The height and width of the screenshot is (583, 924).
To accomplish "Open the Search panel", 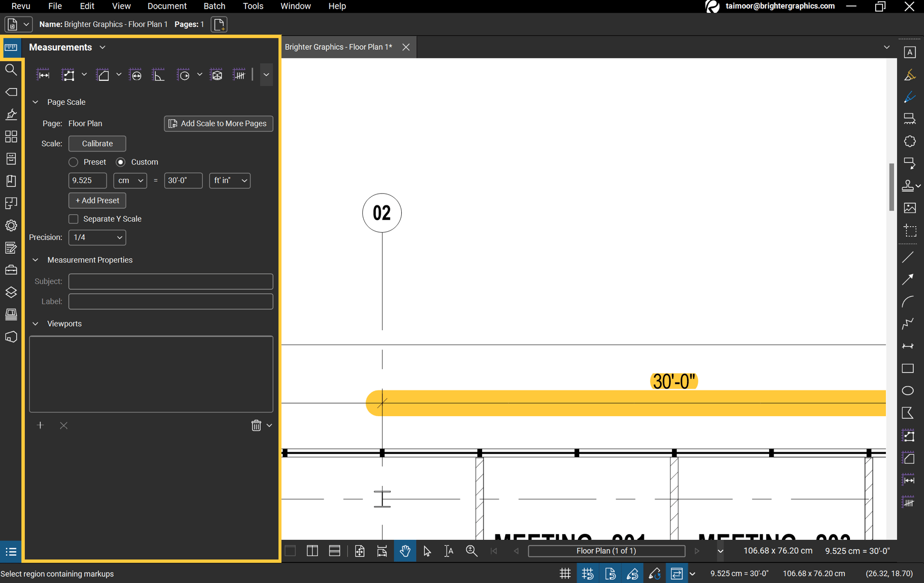I will pos(11,70).
